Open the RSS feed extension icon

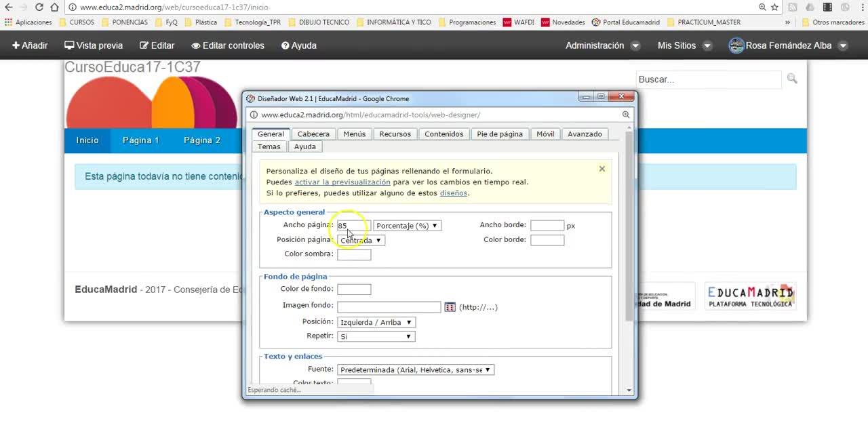[x=792, y=7]
